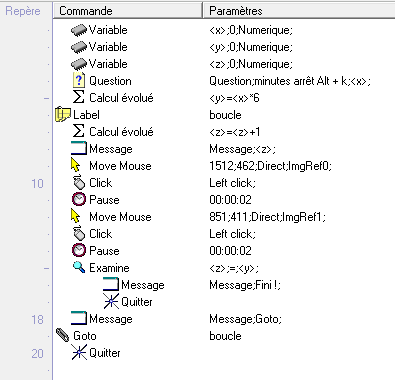The height and width of the screenshot is (380, 395).
Task: Click clock icon of Pause after ImgRef0 click
Action: point(79,200)
